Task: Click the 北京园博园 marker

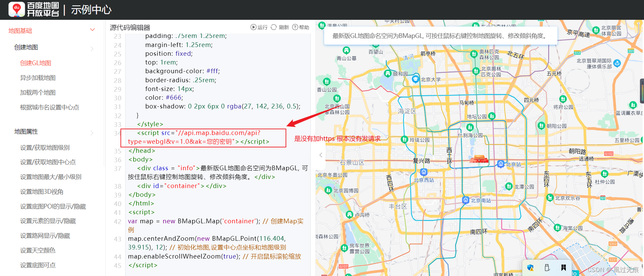Action: click(328, 190)
